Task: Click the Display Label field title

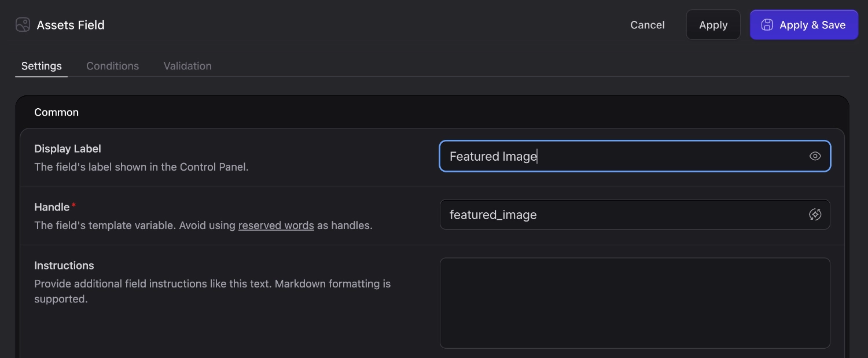Action: [67, 148]
